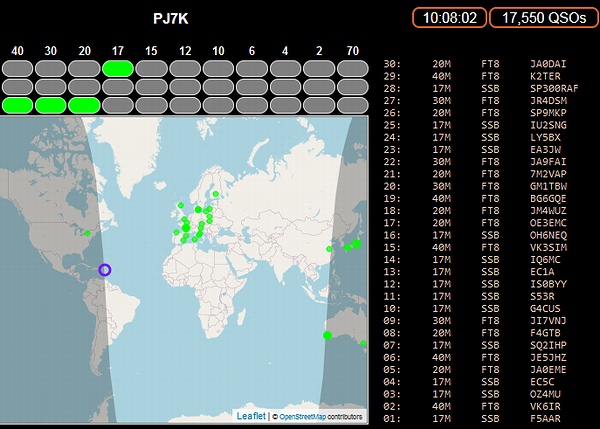Image resolution: width=600 pixels, height=429 pixels.
Task: Click the large green marker in Western Australia
Action: (x=327, y=336)
